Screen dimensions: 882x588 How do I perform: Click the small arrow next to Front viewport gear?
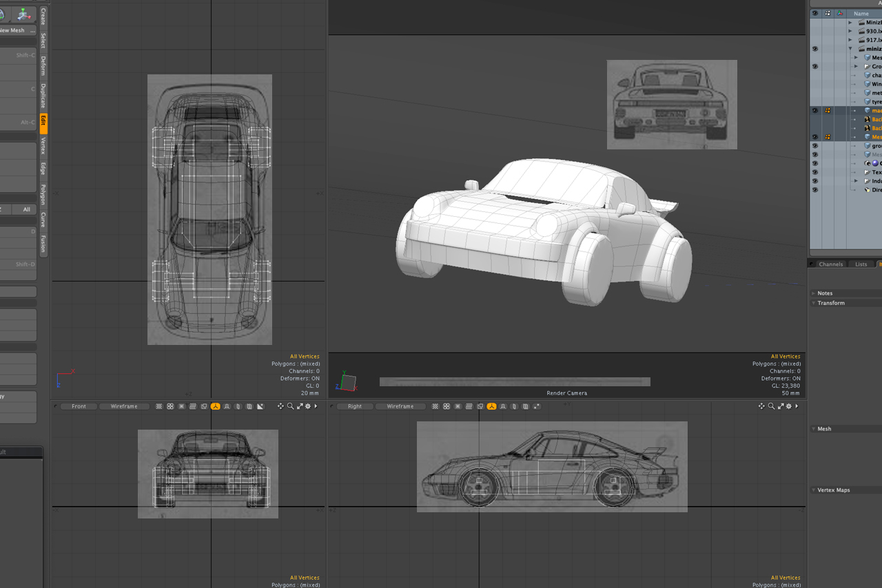[x=316, y=406]
